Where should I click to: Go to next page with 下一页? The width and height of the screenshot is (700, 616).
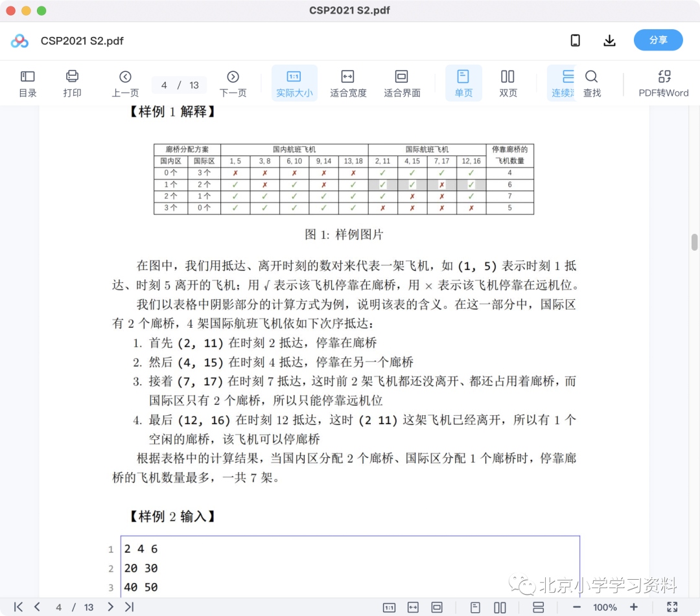click(x=233, y=84)
